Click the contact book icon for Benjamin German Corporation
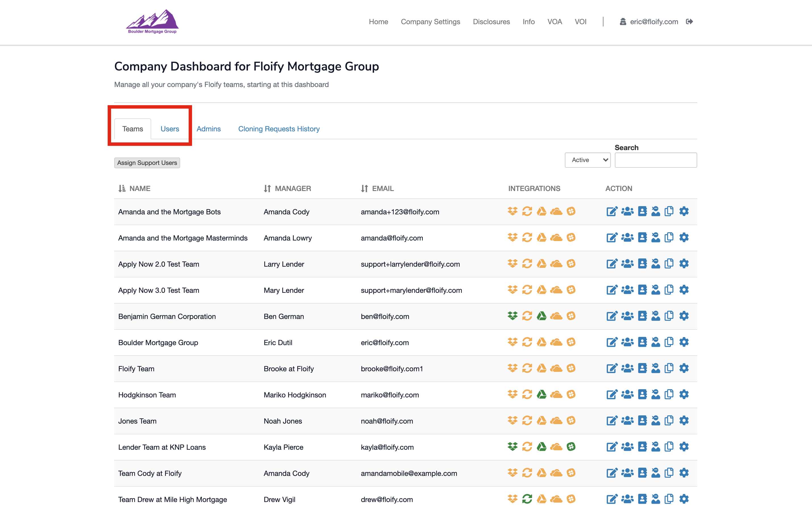812x506 pixels. (642, 316)
